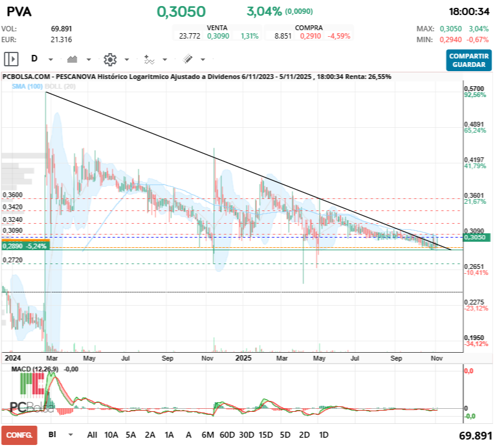
Task: Expand the drawing tools dropdown arrow
Action: (x=202, y=58)
